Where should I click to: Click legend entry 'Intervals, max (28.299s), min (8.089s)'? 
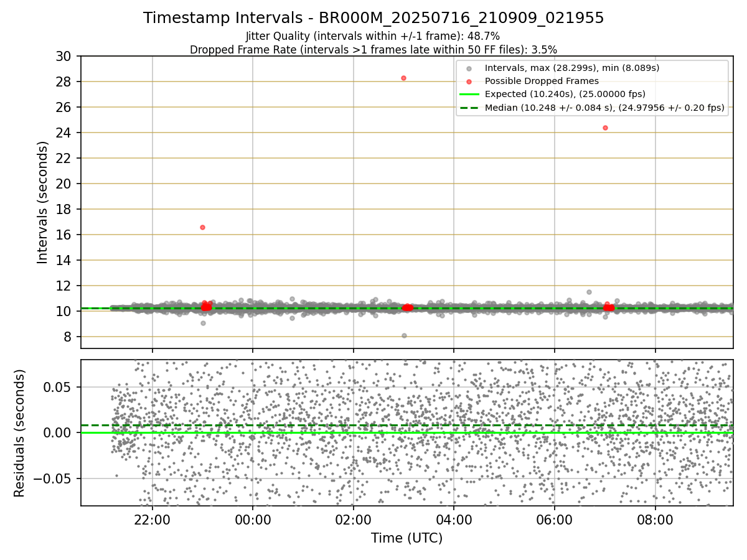tap(572, 68)
